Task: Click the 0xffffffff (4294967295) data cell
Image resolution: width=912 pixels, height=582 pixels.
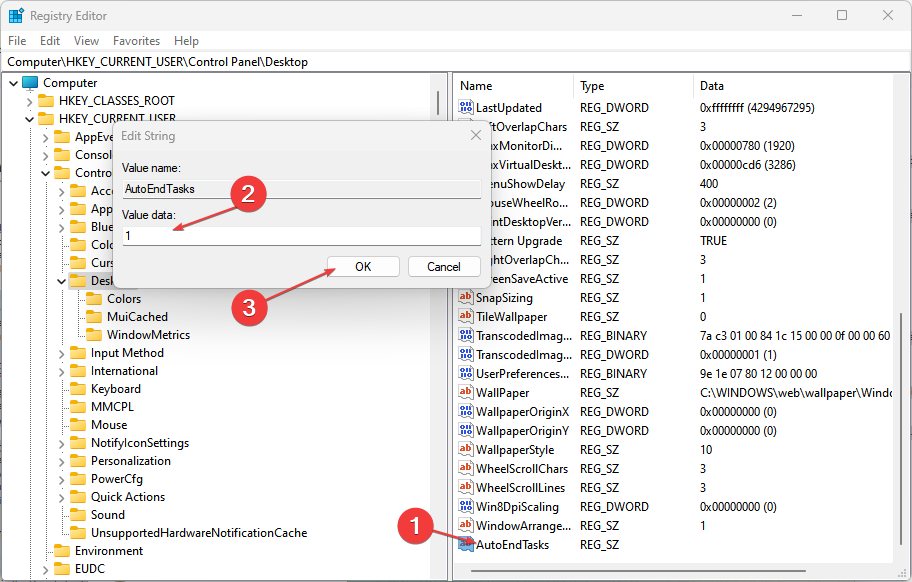Action: pos(757,108)
